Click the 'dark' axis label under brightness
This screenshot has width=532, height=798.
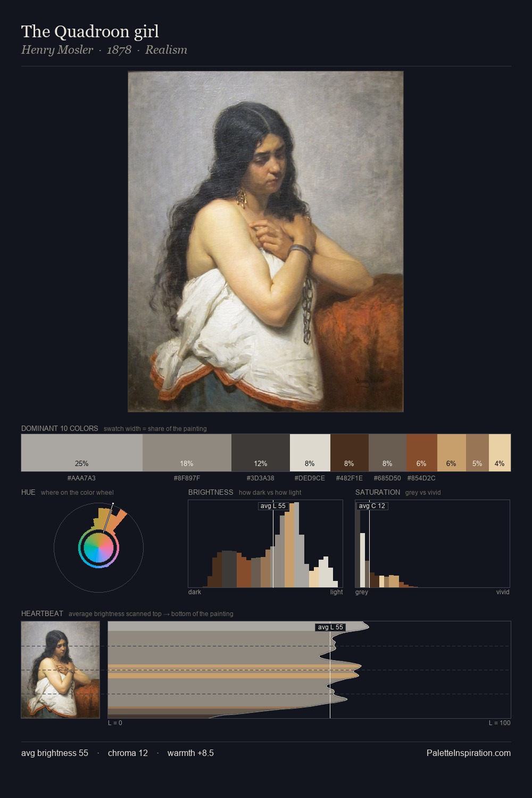point(195,592)
